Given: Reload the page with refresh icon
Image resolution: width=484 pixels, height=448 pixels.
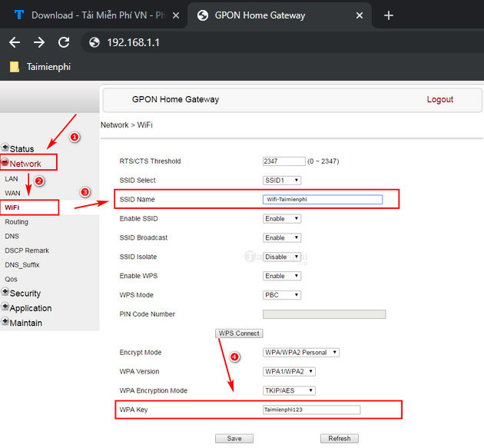Looking at the screenshot, I should pos(64,42).
